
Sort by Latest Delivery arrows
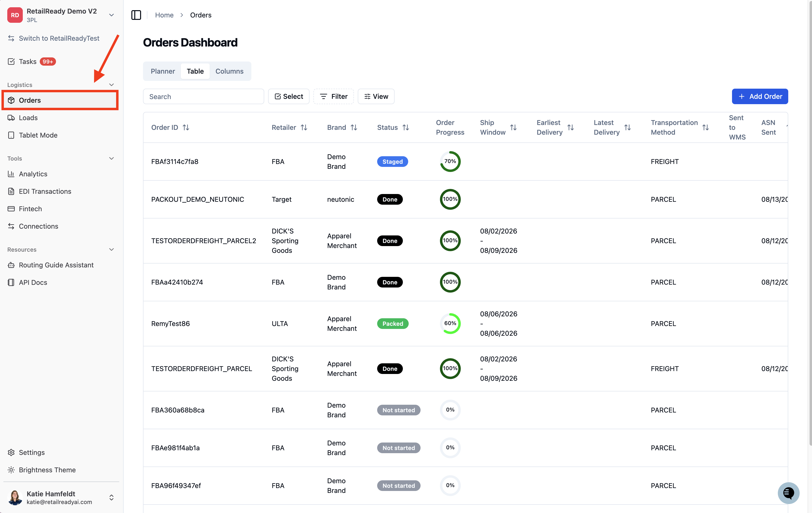pyautogui.click(x=628, y=127)
